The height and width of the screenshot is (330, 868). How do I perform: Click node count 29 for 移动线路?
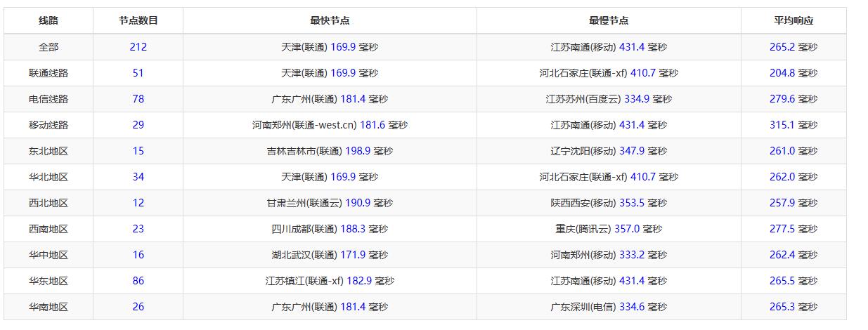138,125
